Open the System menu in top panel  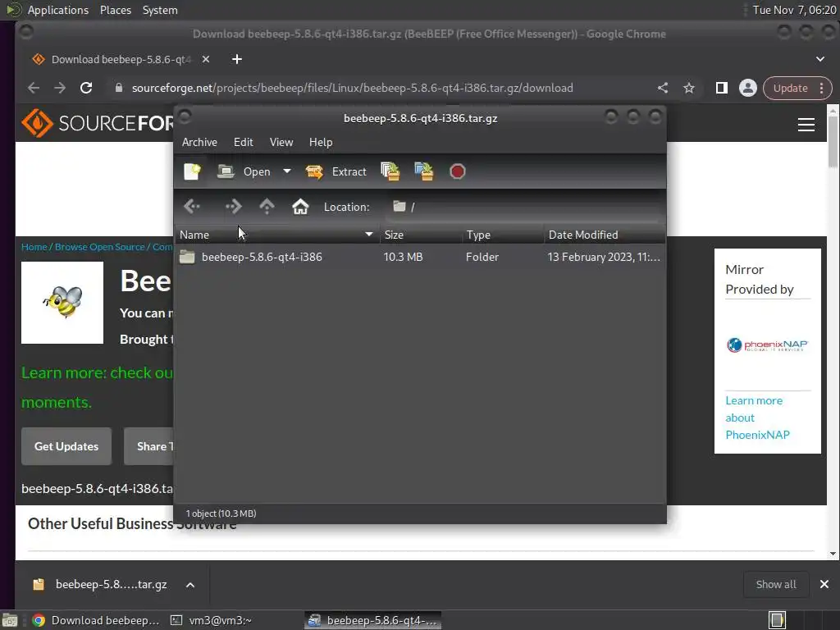(160, 10)
